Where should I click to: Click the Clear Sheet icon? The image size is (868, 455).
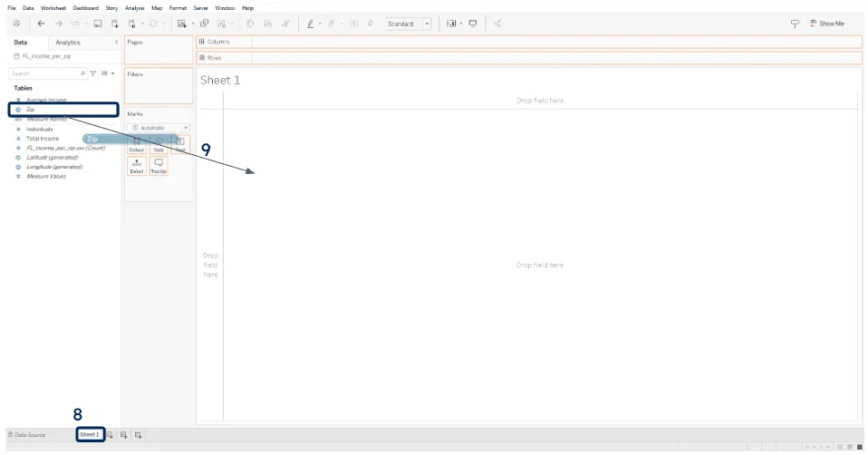tap(221, 24)
